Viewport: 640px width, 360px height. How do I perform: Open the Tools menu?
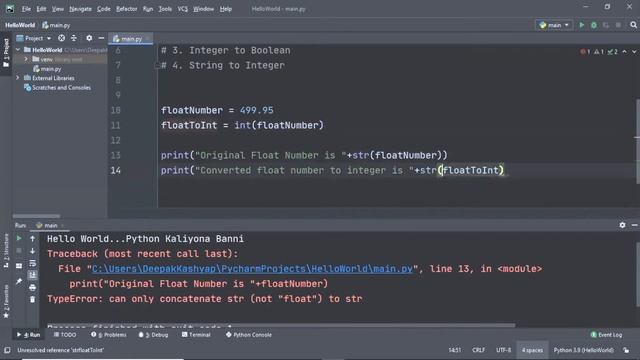coord(165,9)
